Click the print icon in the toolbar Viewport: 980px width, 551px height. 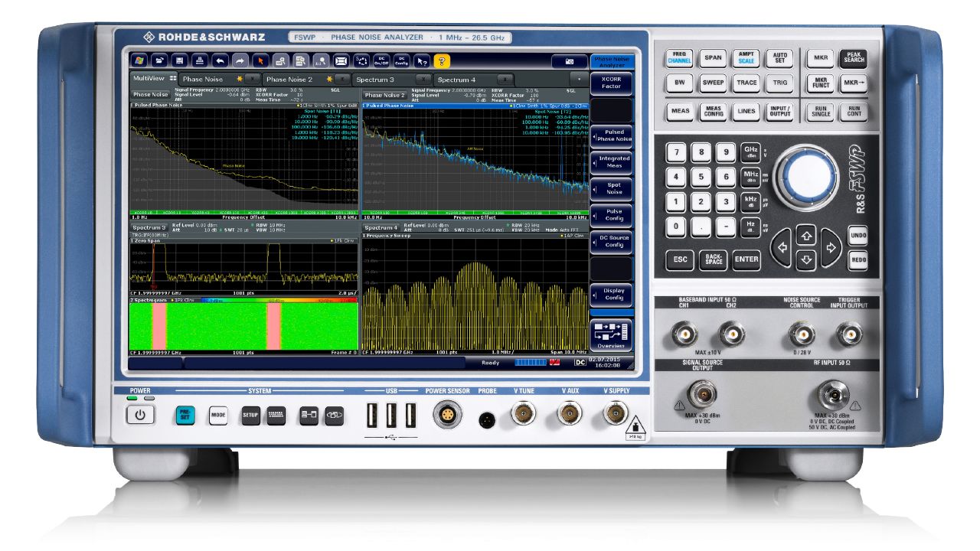click(x=199, y=60)
